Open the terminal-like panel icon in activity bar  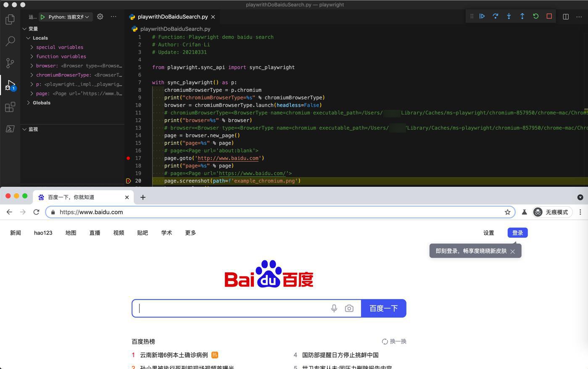tap(10, 129)
